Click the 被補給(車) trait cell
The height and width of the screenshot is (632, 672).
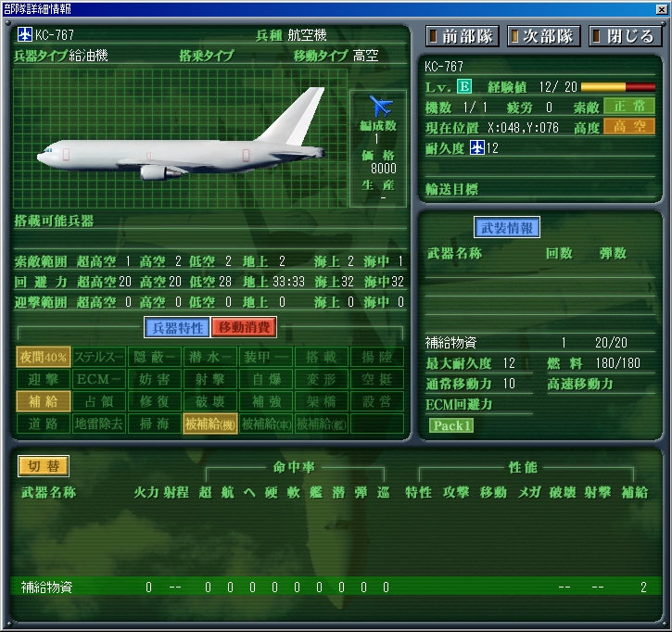pos(266,423)
